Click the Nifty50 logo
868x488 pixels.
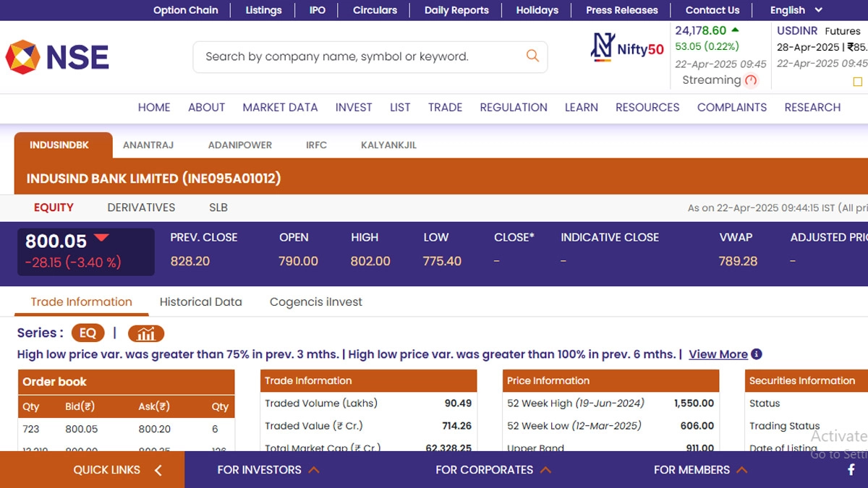point(627,48)
